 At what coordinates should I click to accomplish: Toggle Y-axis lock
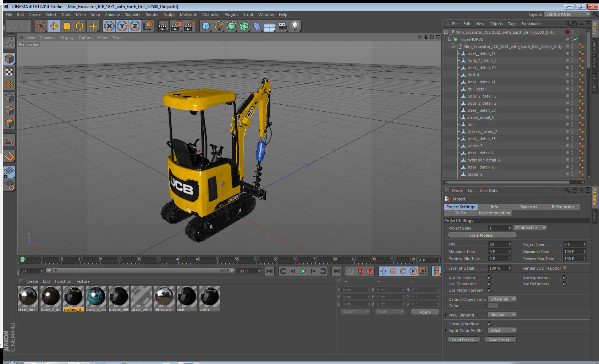[x=122, y=26]
